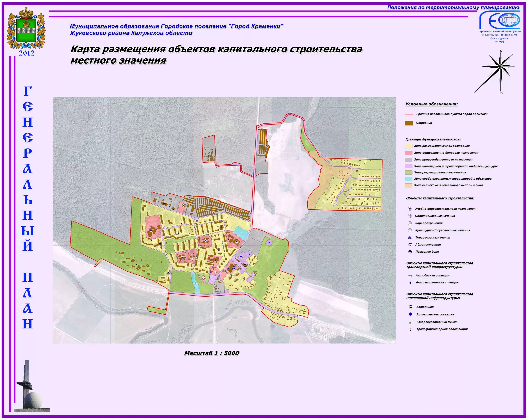Click the Администрация legend icon
The width and height of the screenshot is (528, 420).
(410, 245)
